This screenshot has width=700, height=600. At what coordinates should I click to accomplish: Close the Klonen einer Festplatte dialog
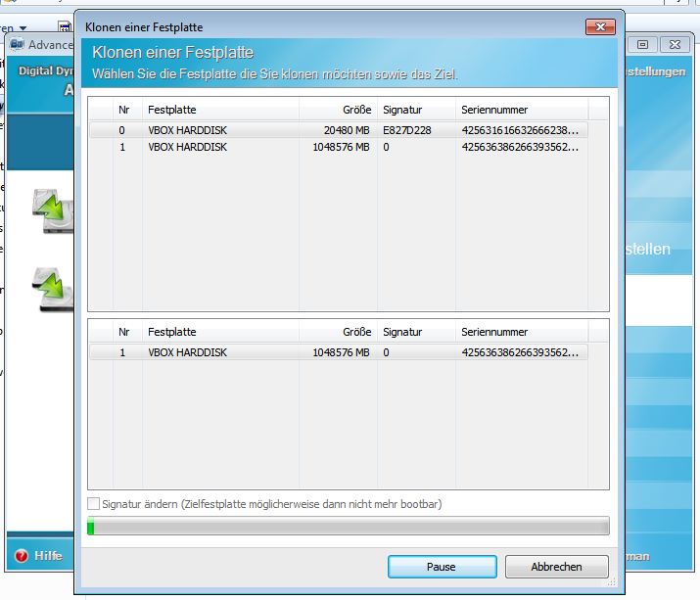(x=599, y=26)
